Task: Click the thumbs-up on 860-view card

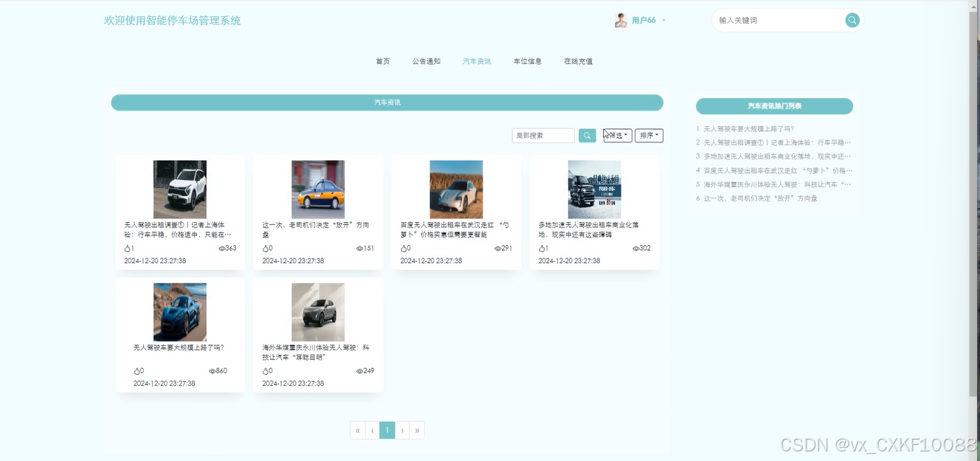Action: click(x=137, y=371)
